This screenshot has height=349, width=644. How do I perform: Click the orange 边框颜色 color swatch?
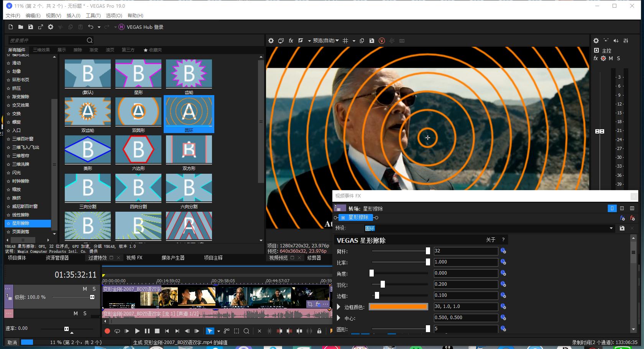(x=398, y=307)
